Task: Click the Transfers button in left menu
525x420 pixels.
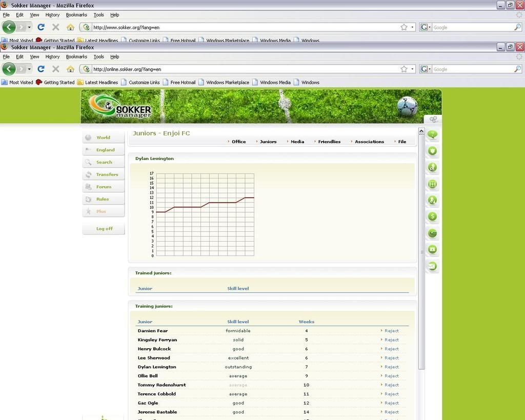Action: click(x=107, y=174)
